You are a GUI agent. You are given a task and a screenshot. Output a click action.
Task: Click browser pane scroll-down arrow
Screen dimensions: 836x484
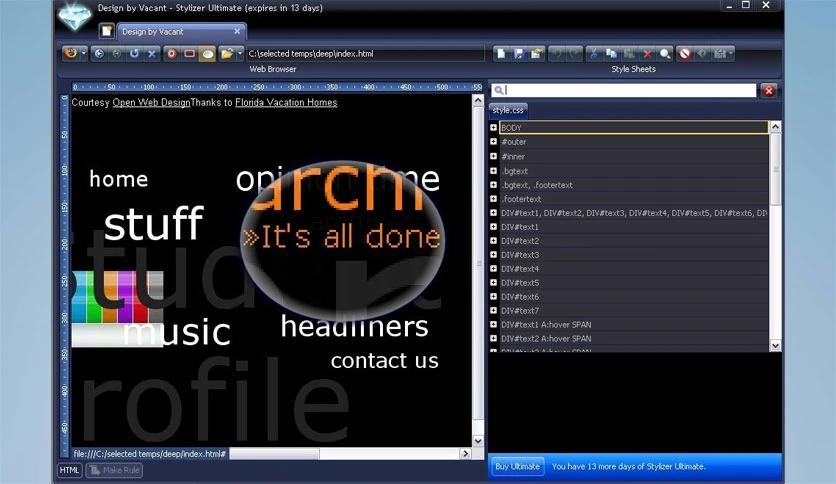tap(478, 441)
